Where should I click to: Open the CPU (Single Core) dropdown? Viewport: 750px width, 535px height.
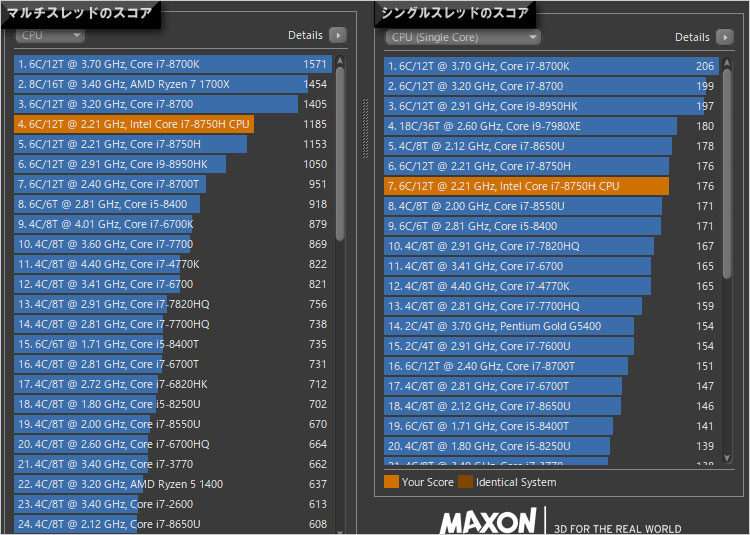[463, 37]
